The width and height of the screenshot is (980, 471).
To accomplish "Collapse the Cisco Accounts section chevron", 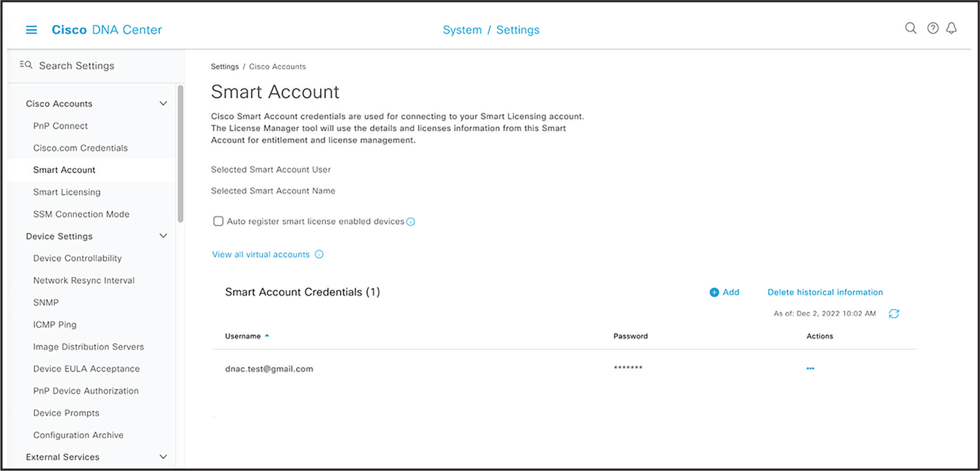I will (163, 103).
